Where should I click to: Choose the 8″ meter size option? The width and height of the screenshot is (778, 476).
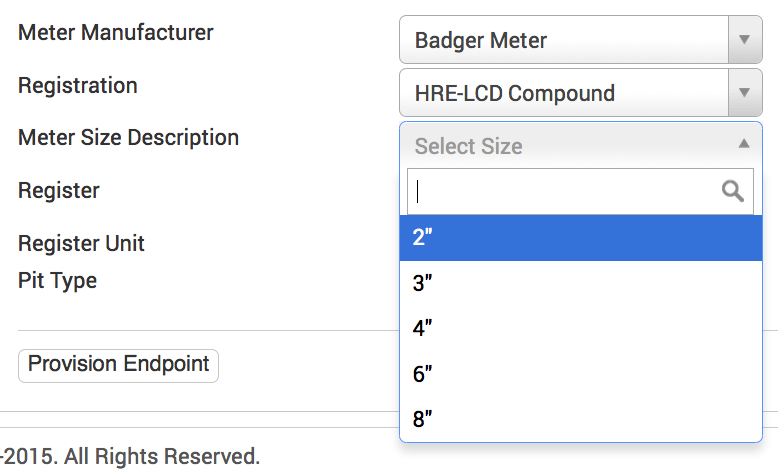click(580, 419)
